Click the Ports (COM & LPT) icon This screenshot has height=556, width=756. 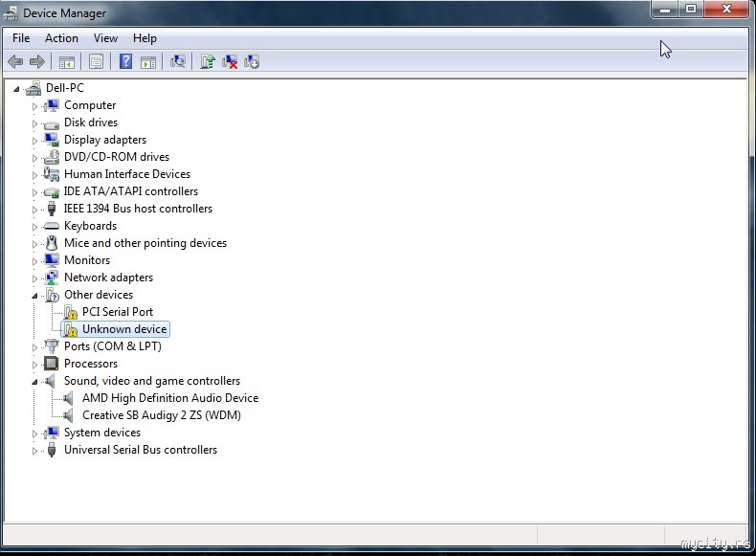[x=51, y=346]
